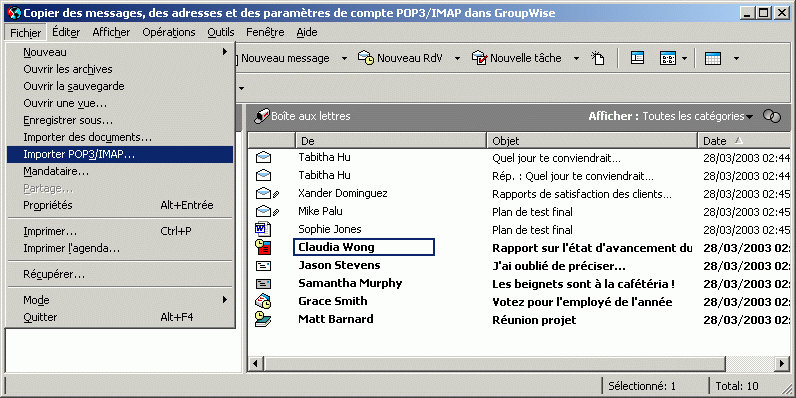Click the Boîte aux lettres mailbox icon
The height and width of the screenshot is (398, 796).
[x=261, y=116]
